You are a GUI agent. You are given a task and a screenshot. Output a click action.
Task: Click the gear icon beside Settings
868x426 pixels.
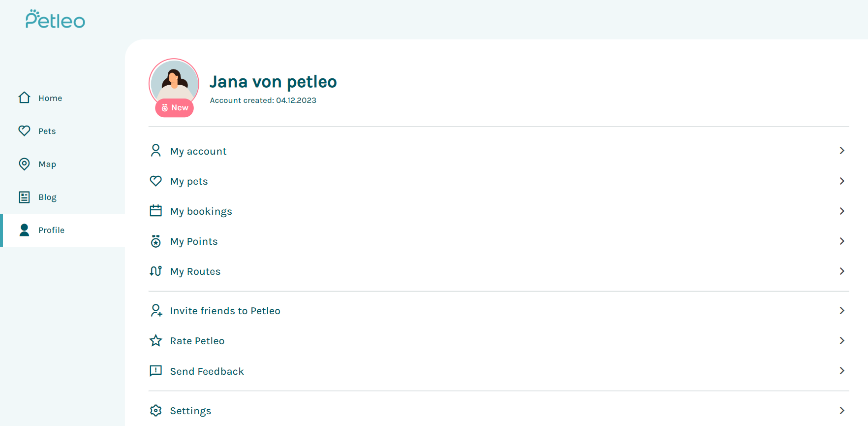(155, 410)
